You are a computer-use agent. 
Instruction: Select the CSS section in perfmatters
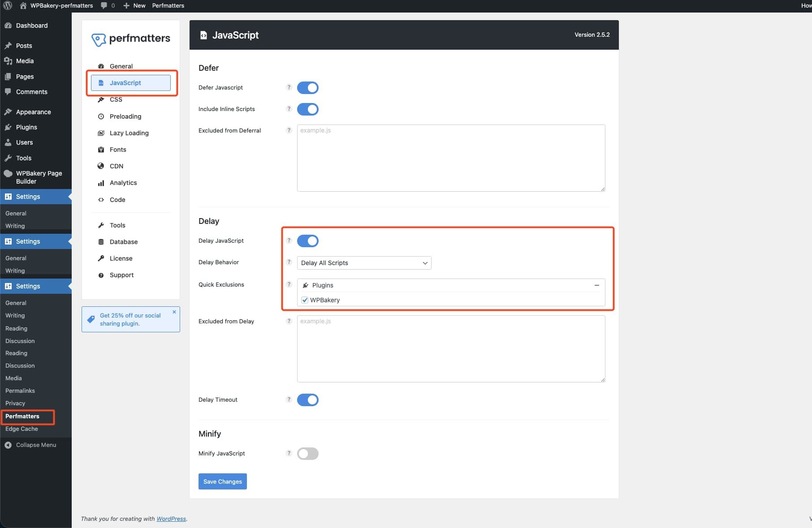click(x=116, y=99)
